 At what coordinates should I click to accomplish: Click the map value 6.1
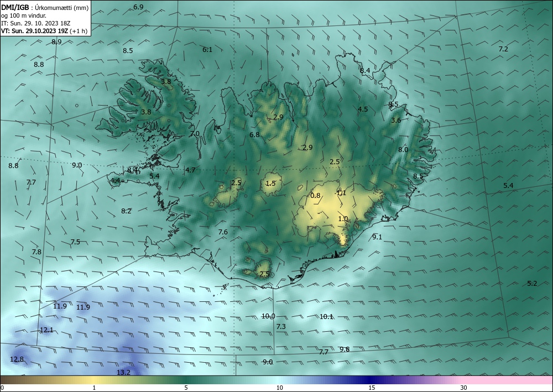pos(207,50)
